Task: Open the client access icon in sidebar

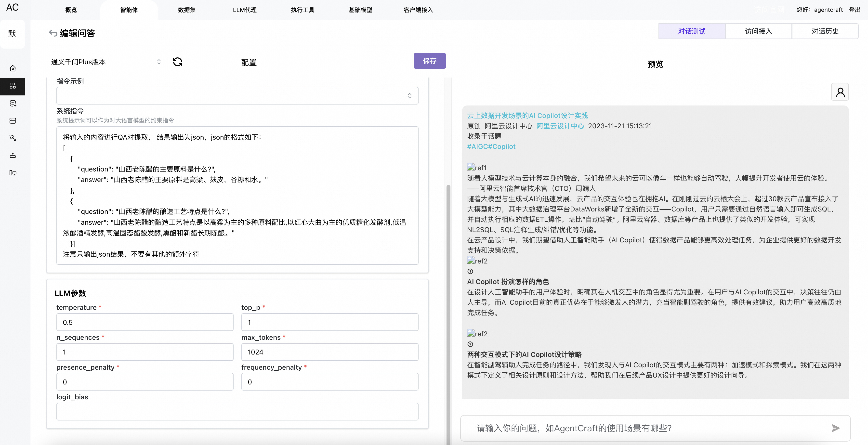Action: coord(13,173)
